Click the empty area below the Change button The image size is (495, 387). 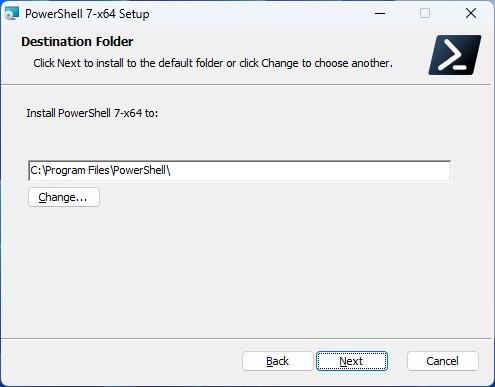point(246,272)
